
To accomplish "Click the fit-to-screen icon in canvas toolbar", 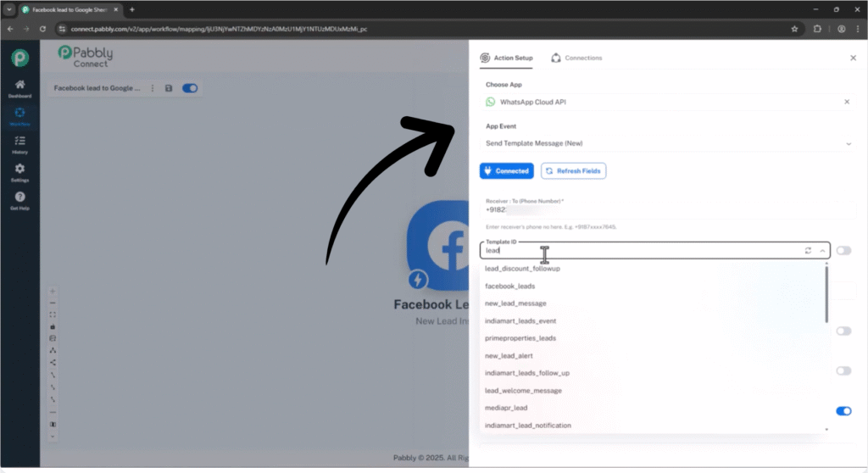I will [53, 314].
